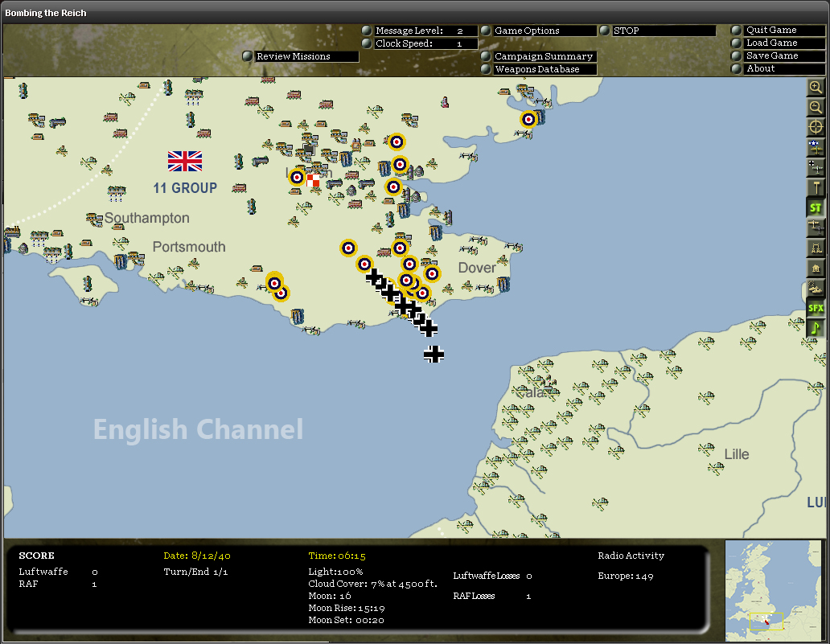
Task: Click the Southampton map label
Action: pos(146,218)
